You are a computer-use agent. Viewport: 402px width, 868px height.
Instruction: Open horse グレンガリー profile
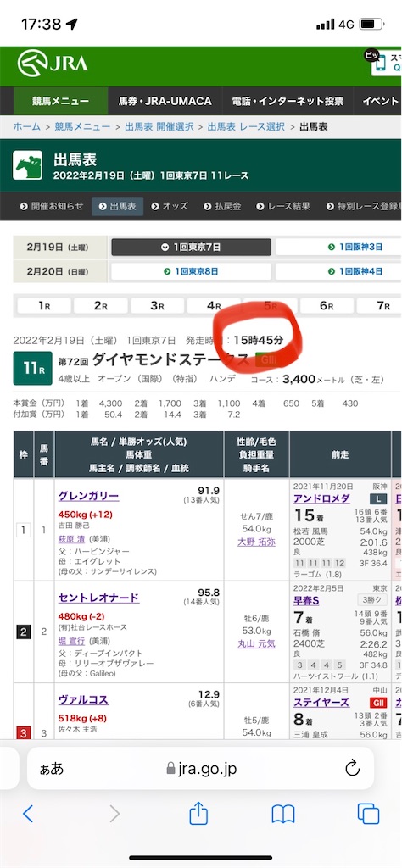(88, 495)
